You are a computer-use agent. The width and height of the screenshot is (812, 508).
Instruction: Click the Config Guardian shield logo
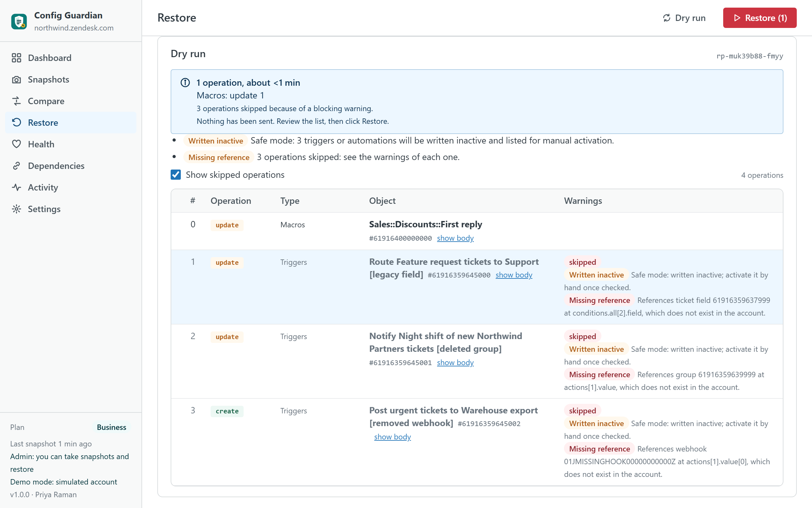click(19, 22)
